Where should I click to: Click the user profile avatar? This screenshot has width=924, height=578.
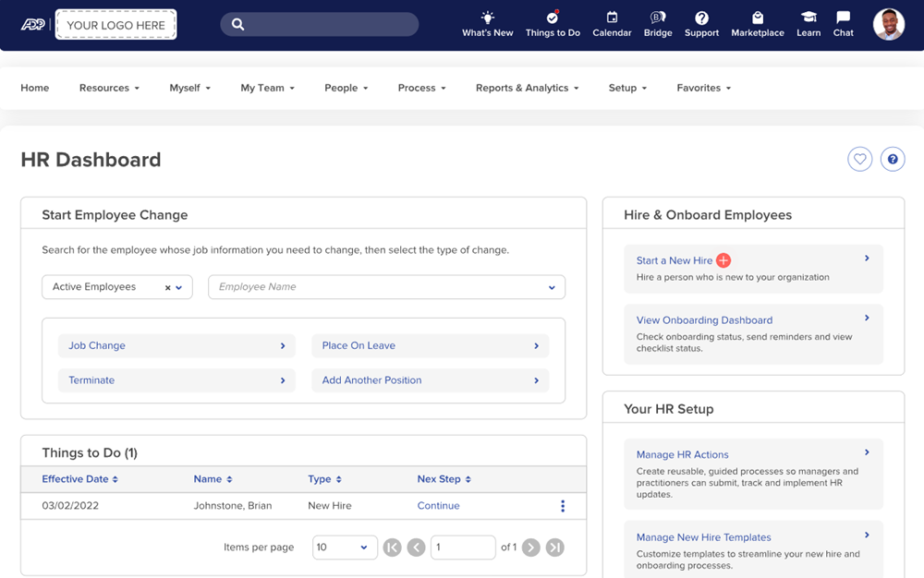(888, 25)
